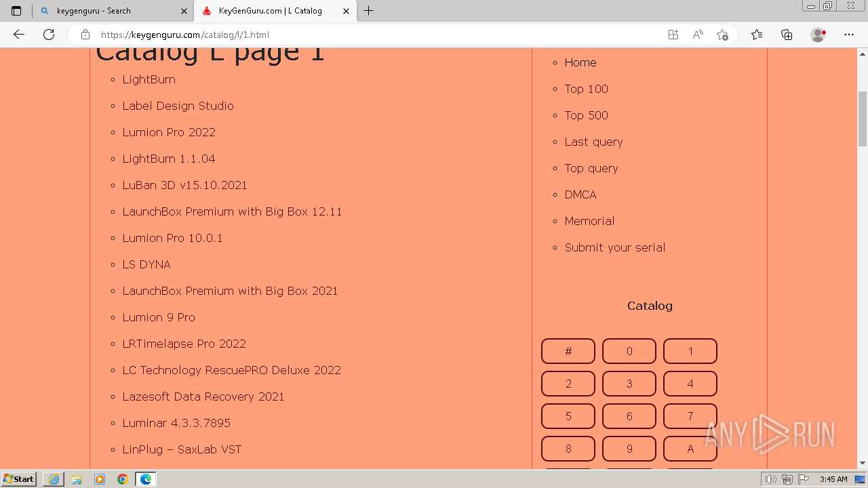This screenshot has height=488, width=868.
Task: Open LS DYNA link
Action: click(x=146, y=264)
